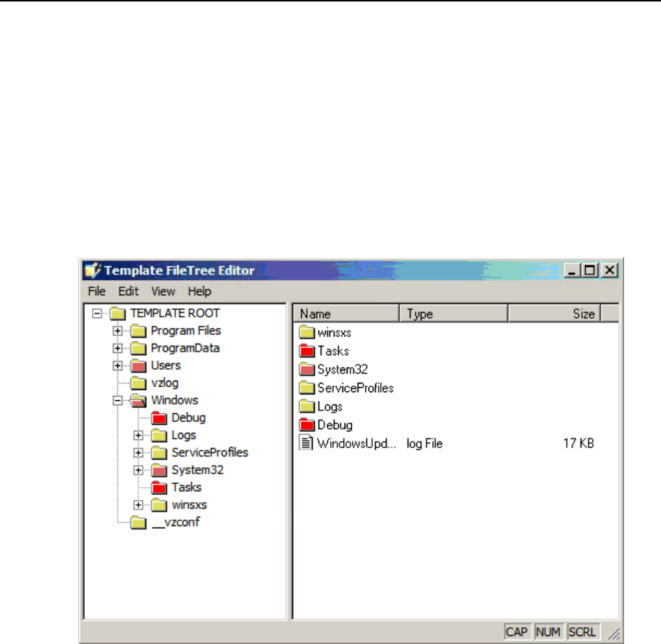
Task: Open the File menu
Action: click(96, 291)
